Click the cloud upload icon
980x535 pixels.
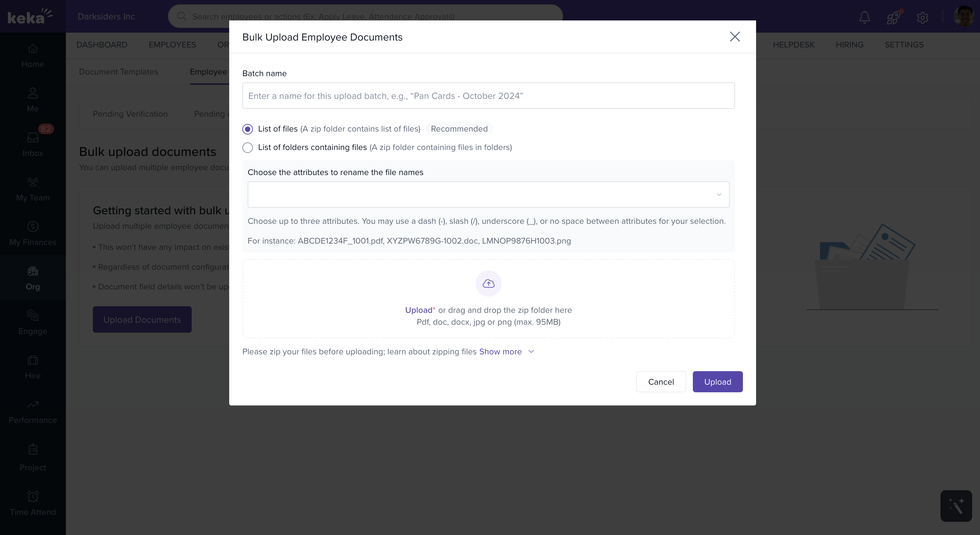[488, 284]
